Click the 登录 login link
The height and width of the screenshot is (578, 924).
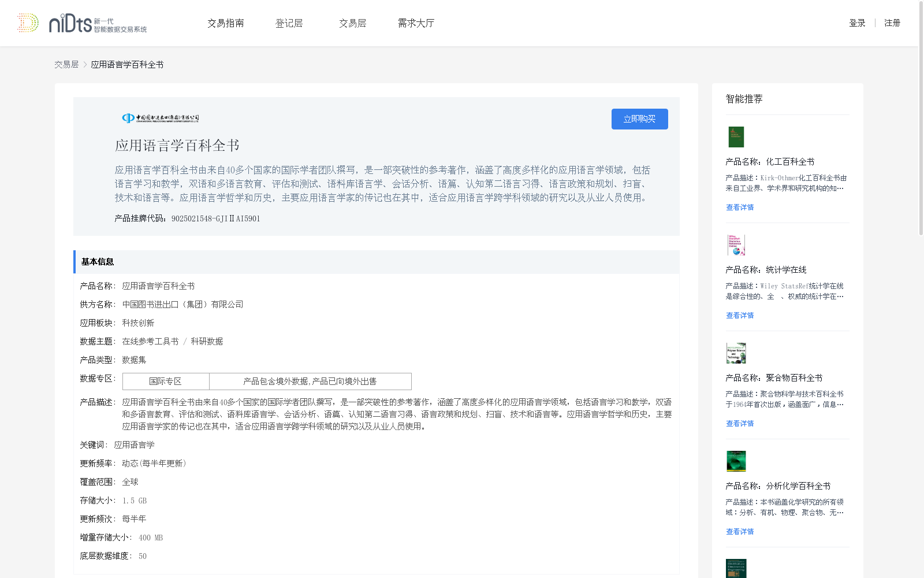point(857,23)
